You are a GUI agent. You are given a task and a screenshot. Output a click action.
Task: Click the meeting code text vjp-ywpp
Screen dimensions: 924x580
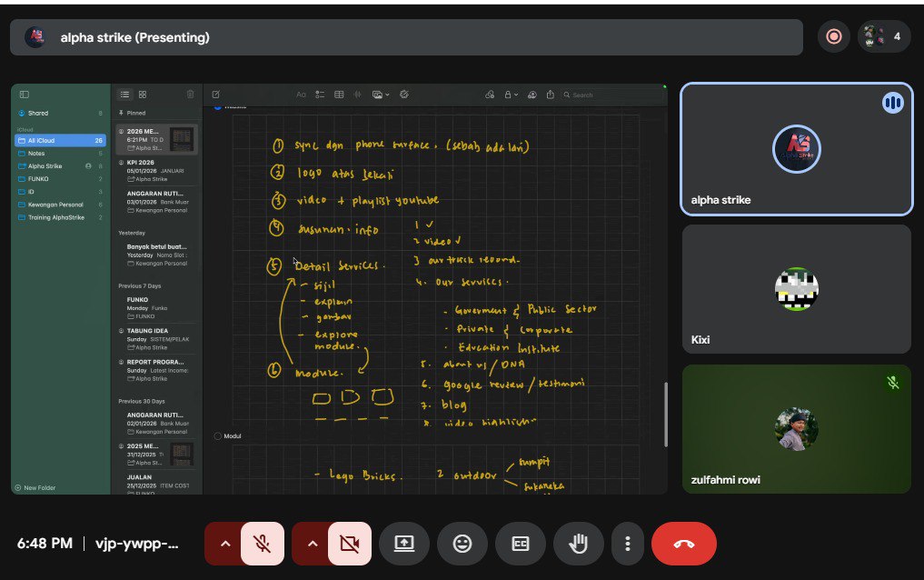point(138,544)
